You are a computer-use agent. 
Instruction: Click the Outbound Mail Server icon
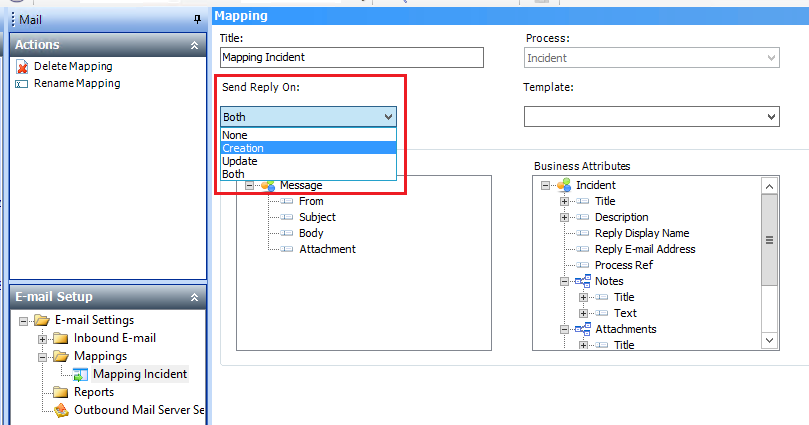coord(60,410)
